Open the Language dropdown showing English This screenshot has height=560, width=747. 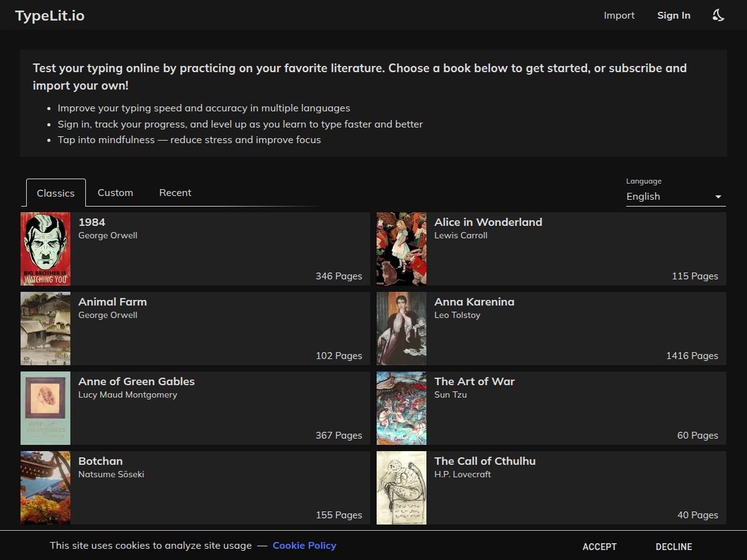[x=676, y=197]
